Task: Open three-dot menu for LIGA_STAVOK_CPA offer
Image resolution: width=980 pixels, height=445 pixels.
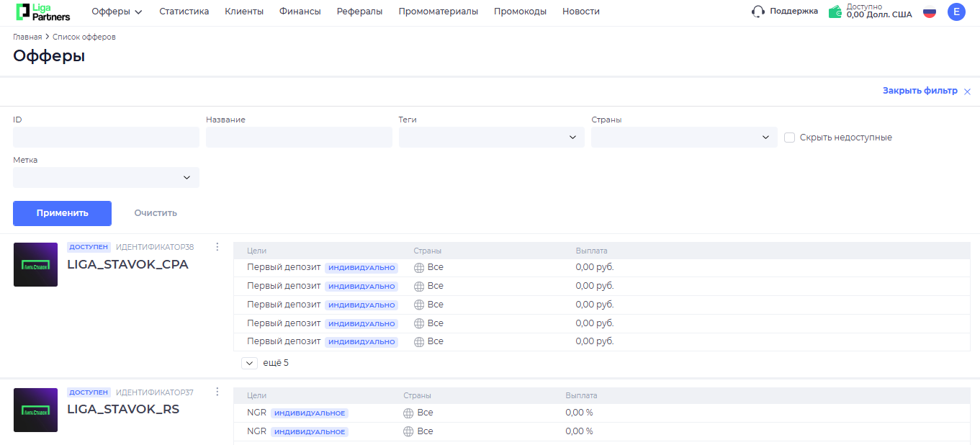Action: point(217,247)
